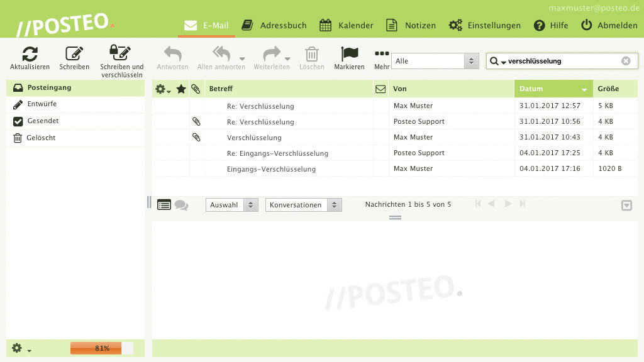
Task: Click the attachment icon on the 10:43 Verschlüsselung message
Action: [x=196, y=137]
